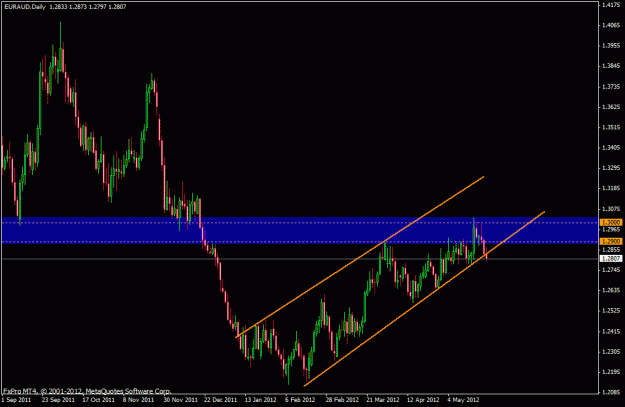Click the 6 Feb 2012 date label
Screen dimensions: 625x407
click(x=300, y=400)
